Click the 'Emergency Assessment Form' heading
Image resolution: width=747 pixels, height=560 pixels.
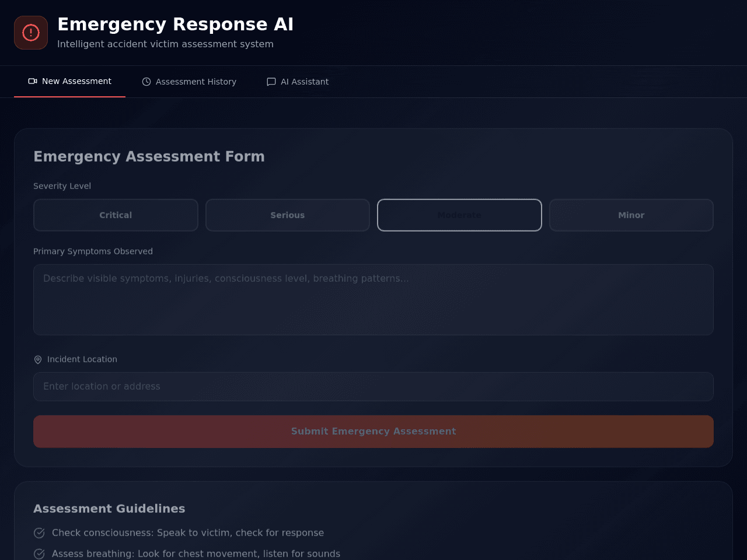pos(149,156)
